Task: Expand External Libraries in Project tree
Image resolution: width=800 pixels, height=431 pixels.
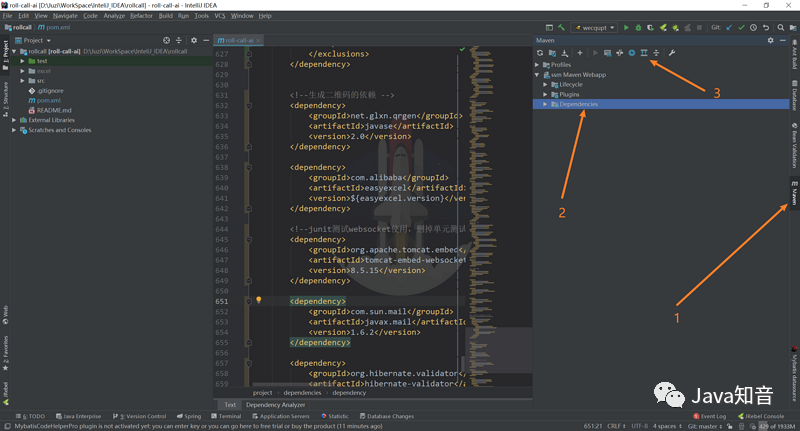Action: tap(14, 120)
